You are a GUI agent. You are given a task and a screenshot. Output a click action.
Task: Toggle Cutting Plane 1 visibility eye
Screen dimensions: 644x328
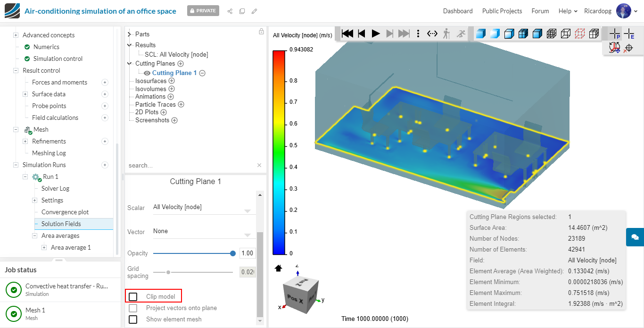click(147, 73)
